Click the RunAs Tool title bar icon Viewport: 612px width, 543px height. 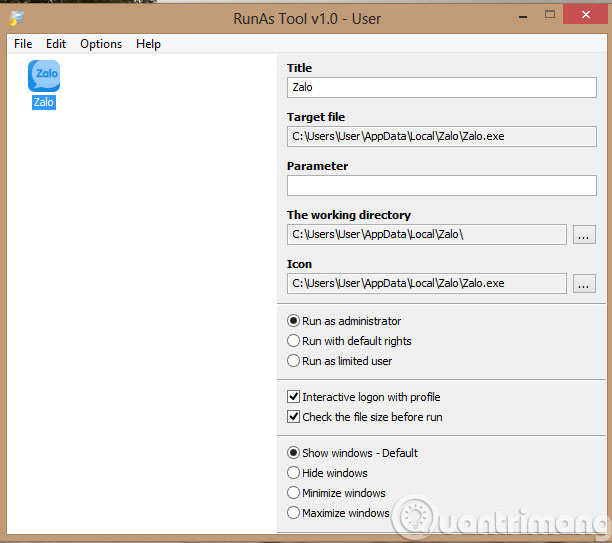click(17, 18)
